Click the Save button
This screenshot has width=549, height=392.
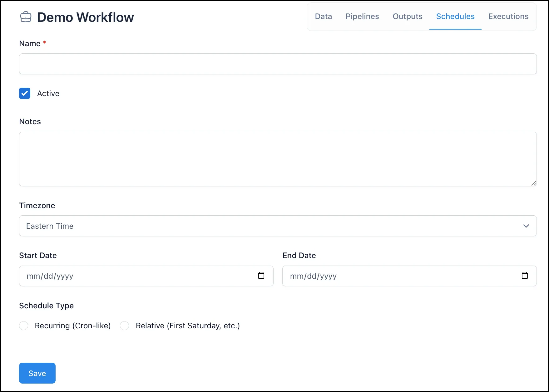[37, 373]
